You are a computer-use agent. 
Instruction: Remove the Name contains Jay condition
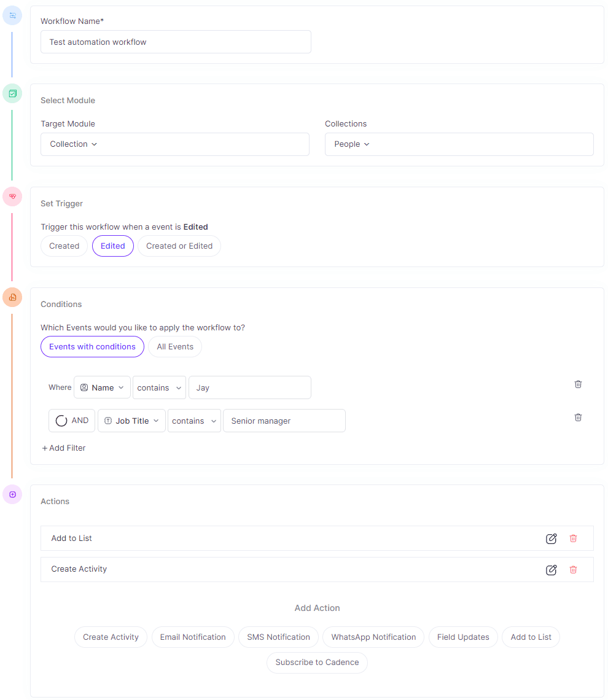click(578, 384)
